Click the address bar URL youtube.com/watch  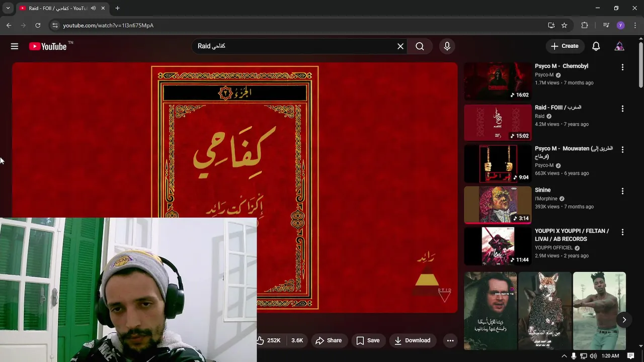(x=108, y=25)
